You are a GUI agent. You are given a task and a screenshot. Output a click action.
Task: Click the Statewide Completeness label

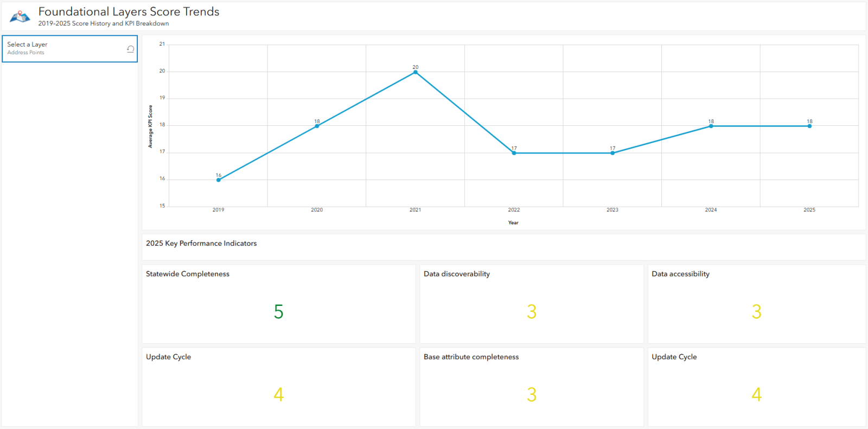pyautogui.click(x=188, y=274)
